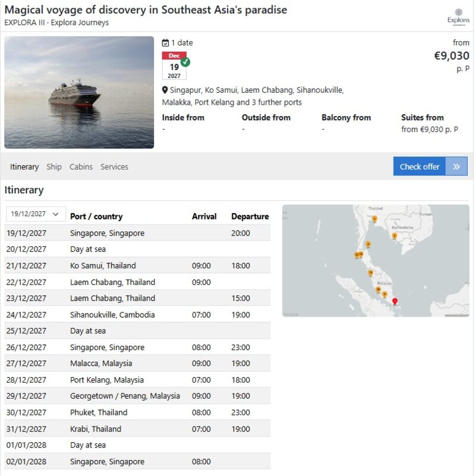Open the Services tab
The height and width of the screenshot is (476, 475).
(x=114, y=167)
